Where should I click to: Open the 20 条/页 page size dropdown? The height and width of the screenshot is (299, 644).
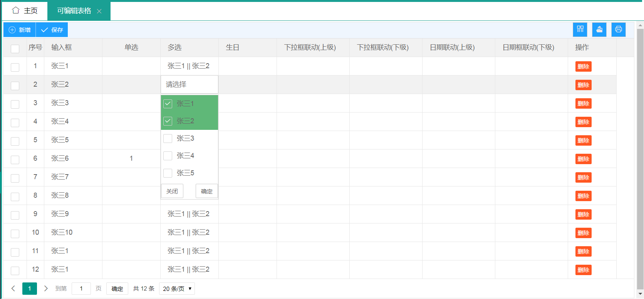coord(177,289)
